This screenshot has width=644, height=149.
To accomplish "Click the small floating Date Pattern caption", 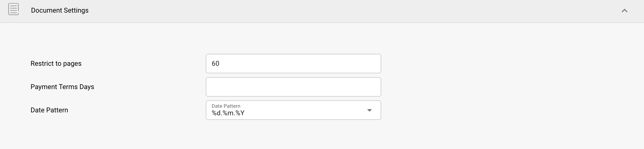I will (x=226, y=106).
